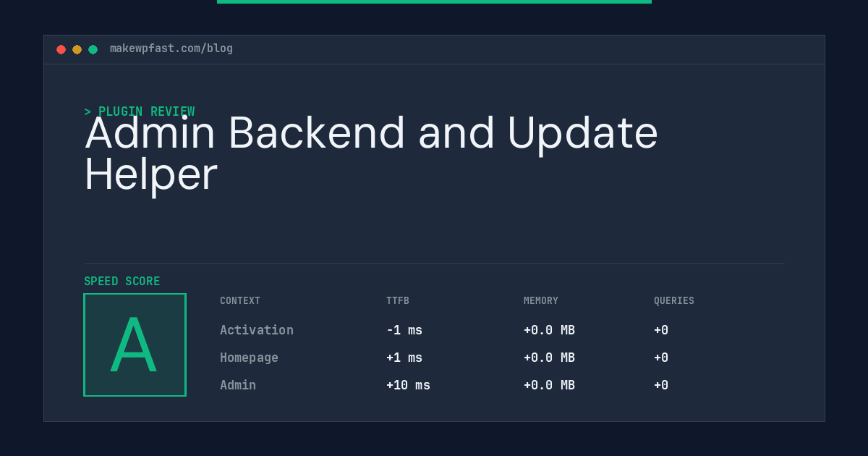The width and height of the screenshot is (868, 456).
Task: Click Activation row's +0.0 MB memory
Action: [549, 330]
